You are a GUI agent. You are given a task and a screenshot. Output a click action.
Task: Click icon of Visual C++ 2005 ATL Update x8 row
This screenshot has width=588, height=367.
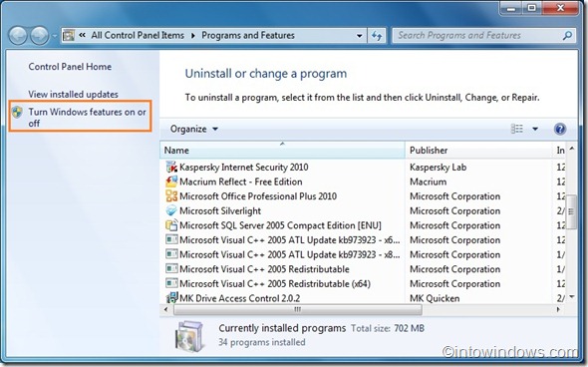[171, 254]
